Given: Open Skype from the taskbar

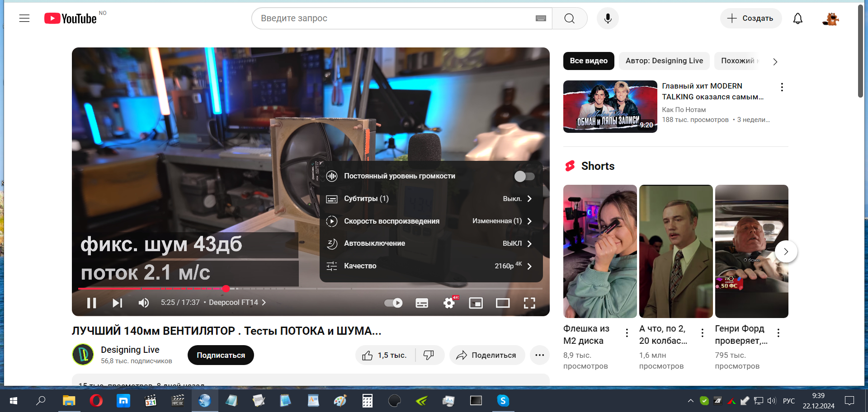Looking at the screenshot, I should click(x=503, y=401).
